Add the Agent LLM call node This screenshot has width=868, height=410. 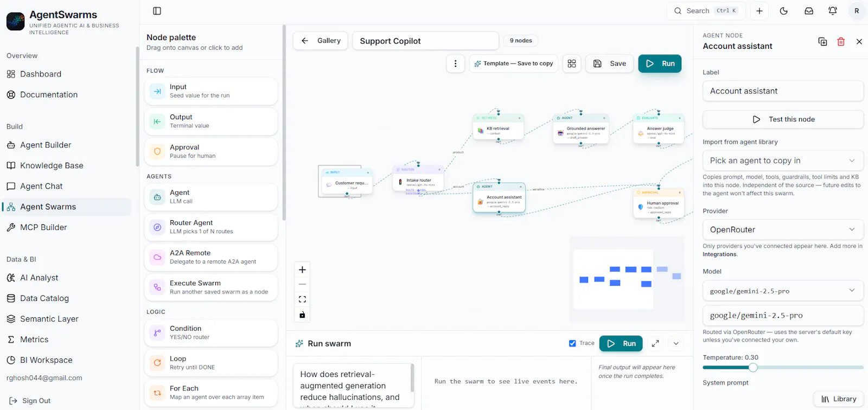click(211, 197)
